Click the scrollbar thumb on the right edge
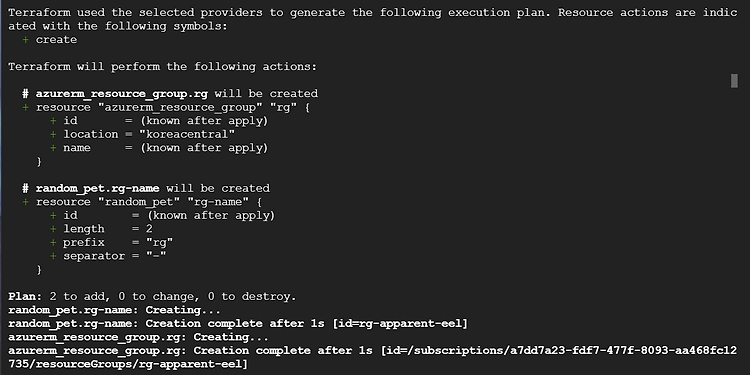 click(x=734, y=81)
